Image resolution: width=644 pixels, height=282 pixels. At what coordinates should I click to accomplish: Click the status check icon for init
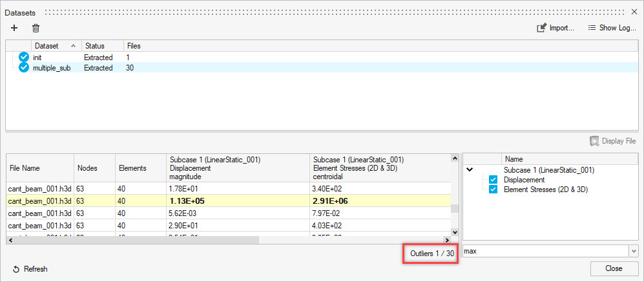click(x=24, y=58)
